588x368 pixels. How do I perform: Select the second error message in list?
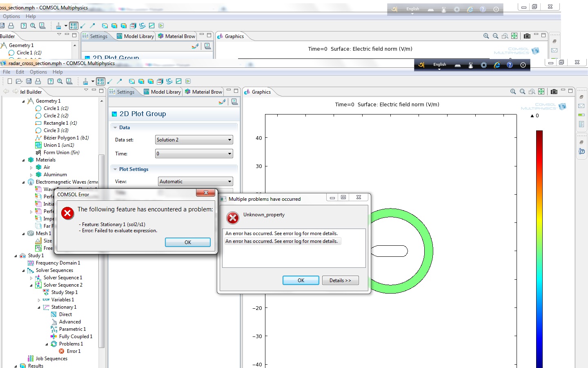click(x=282, y=241)
